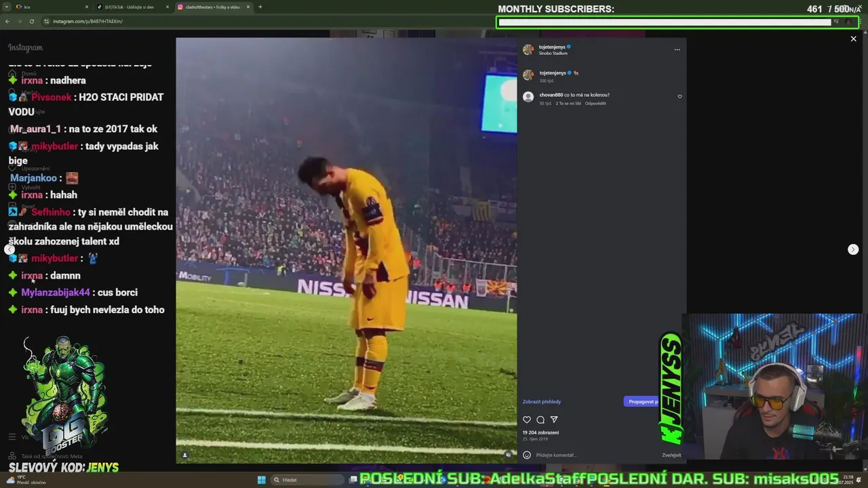
Task: Click the hamburger menu icon in Instagram sidebar
Action: click(x=12, y=437)
